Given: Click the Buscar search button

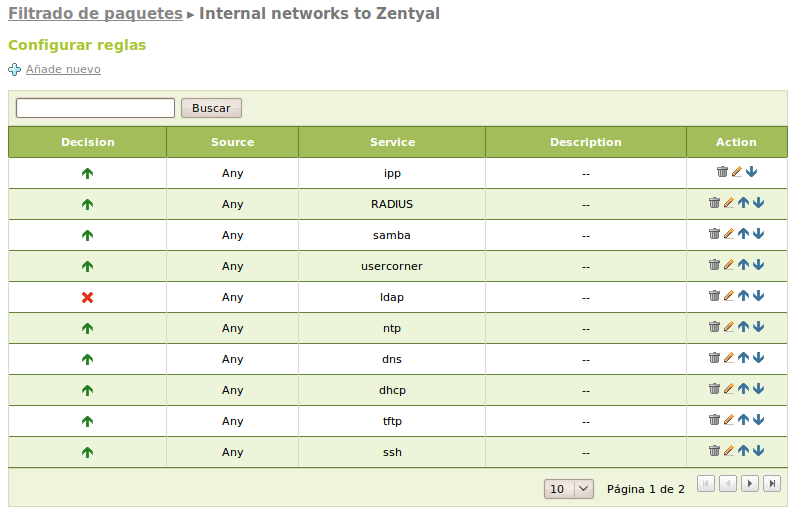Looking at the screenshot, I should tap(211, 108).
